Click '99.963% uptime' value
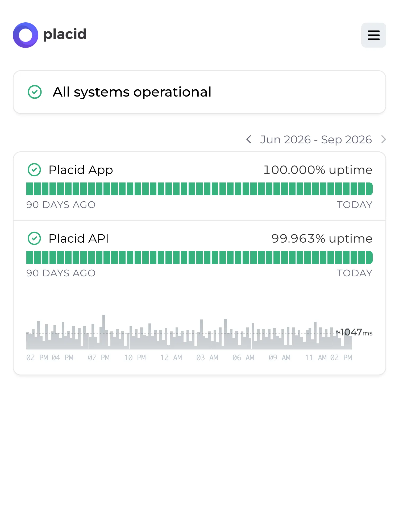The image size is (399, 532). [322, 238]
